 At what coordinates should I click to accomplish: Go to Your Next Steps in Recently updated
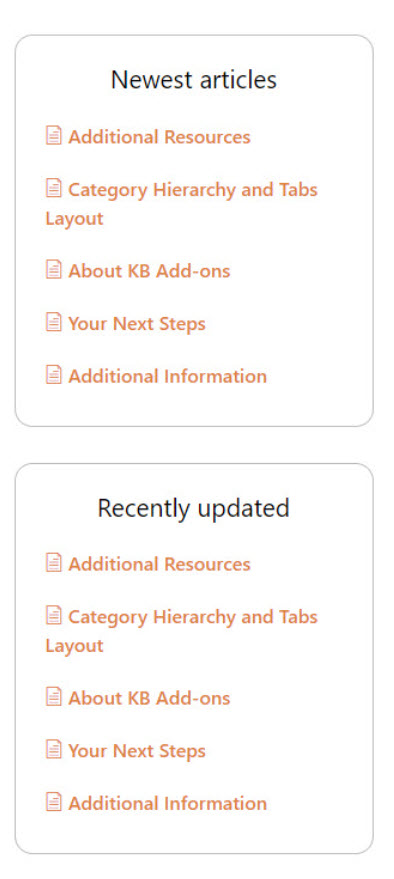click(137, 751)
